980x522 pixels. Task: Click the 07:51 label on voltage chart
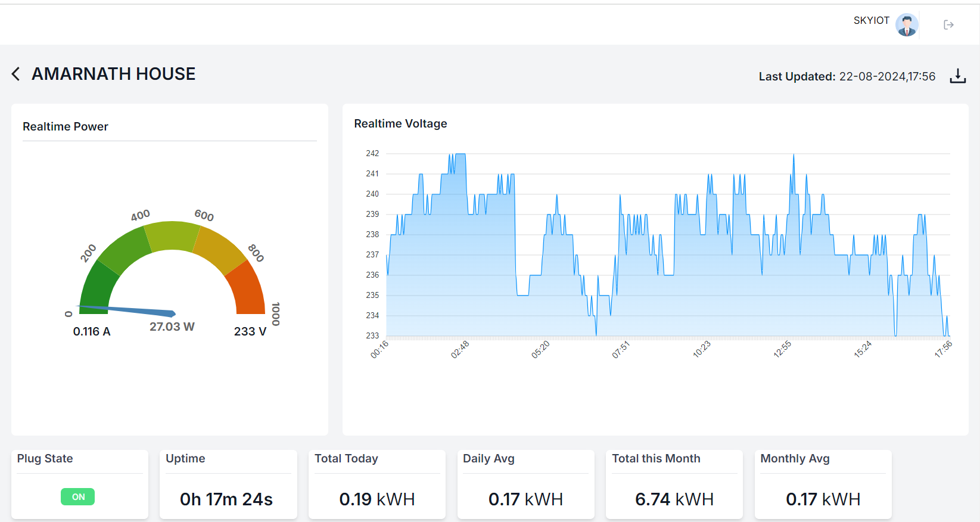click(x=621, y=349)
